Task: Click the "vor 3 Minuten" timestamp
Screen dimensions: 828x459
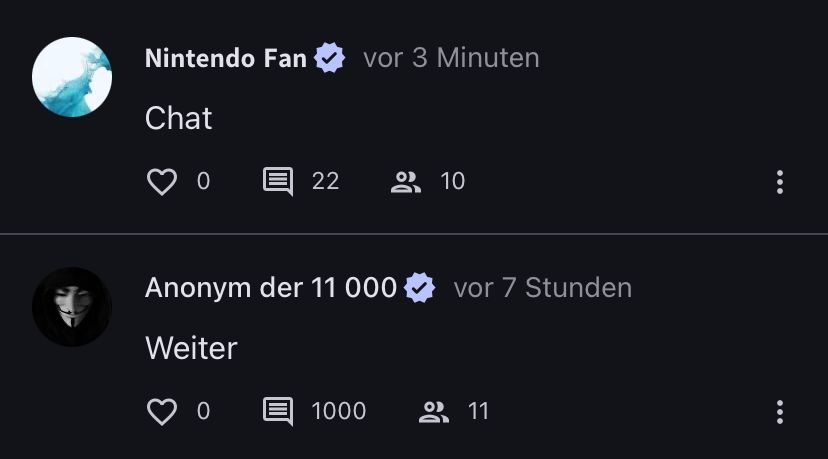Action: [451, 59]
